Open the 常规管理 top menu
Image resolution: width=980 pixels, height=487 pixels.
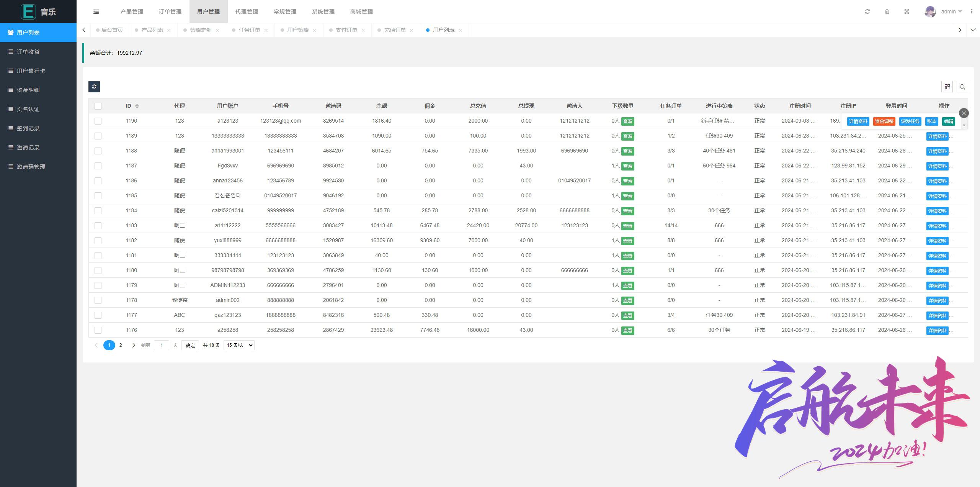[285, 11]
